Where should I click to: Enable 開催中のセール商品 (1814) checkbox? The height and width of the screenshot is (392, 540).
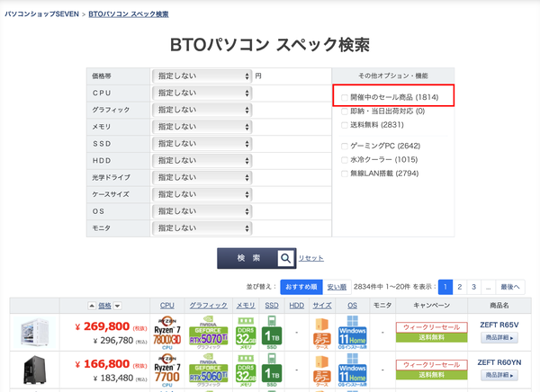[x=345, y=97]
